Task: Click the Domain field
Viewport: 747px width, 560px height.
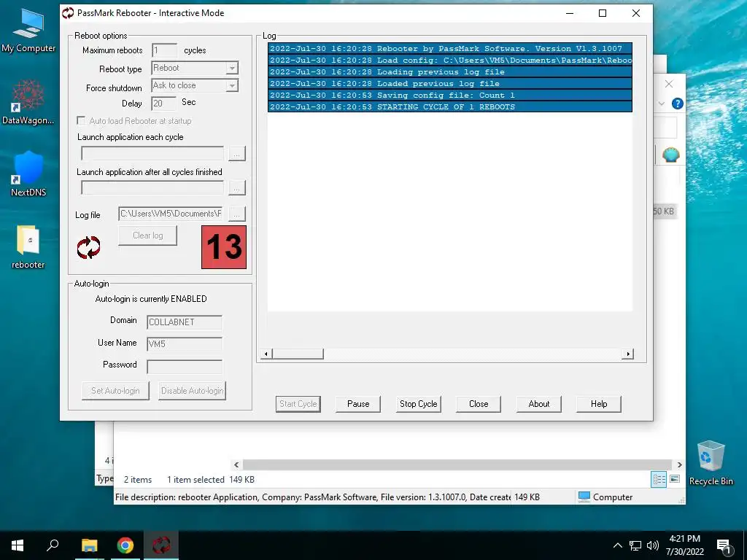Action: coord(185,322)
